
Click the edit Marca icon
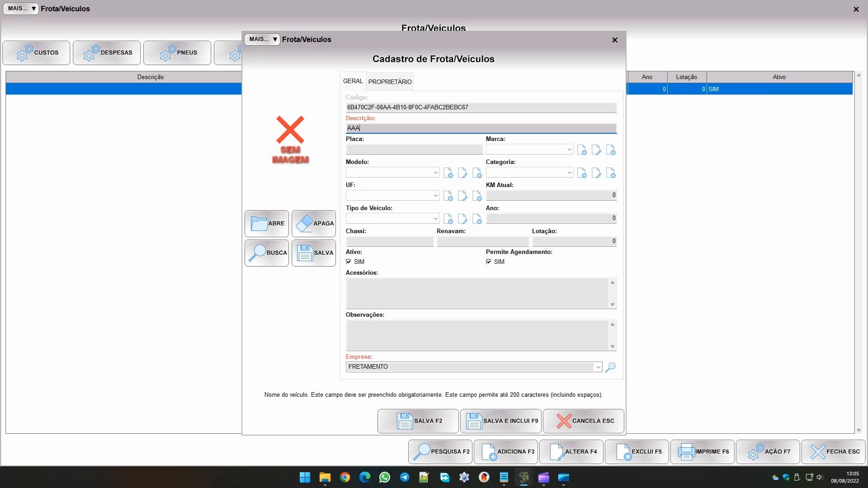[596, 150]
